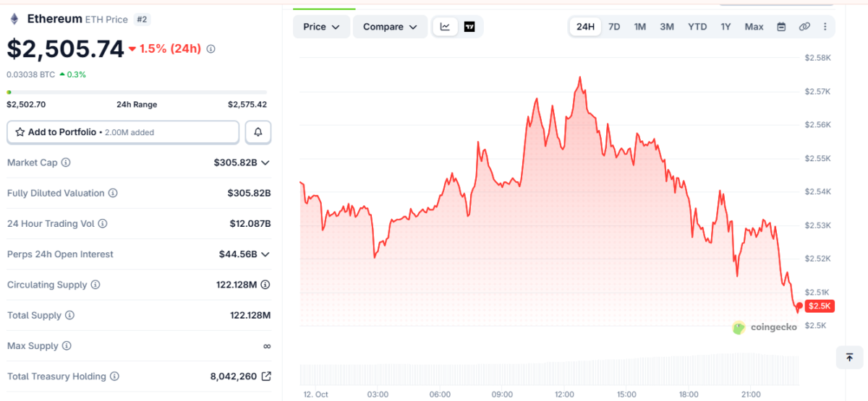The height and width of the screenshot is (401, 868).
Task: Open the calendar date range picker
Action: coord(781,27)
